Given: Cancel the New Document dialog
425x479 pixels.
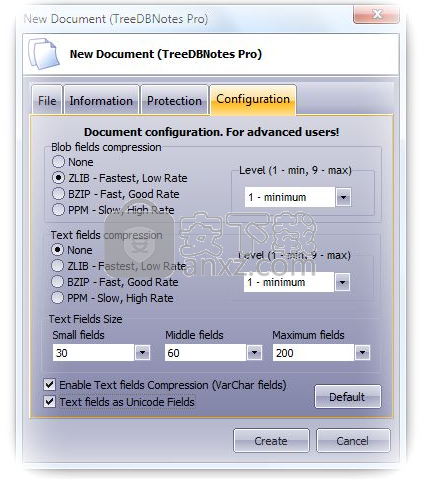Looking at the screenshot, I should (353, 441).
